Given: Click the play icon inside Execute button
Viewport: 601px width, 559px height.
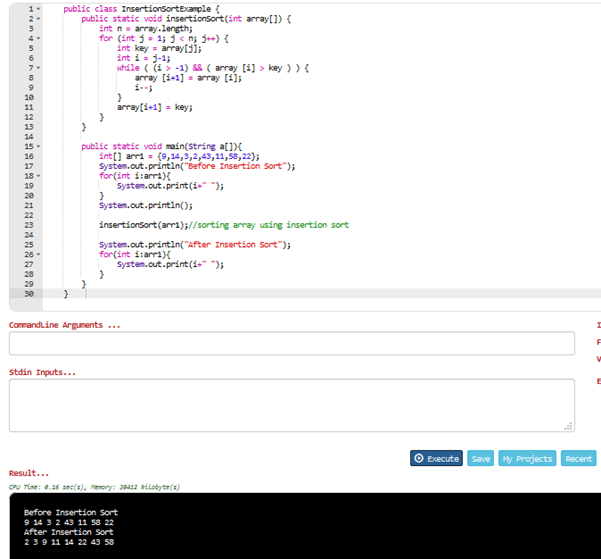Looking at the screenshot, I should 419,458.
